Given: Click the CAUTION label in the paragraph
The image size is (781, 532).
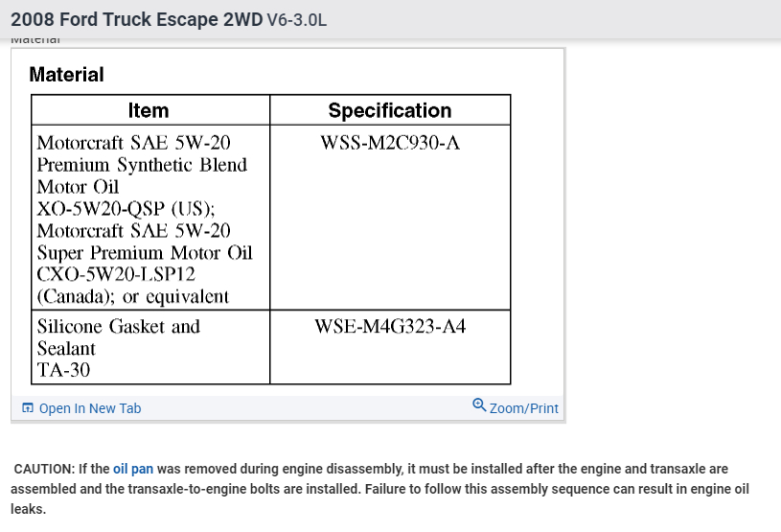Looking at the screenshot, I should click(45, 469).
